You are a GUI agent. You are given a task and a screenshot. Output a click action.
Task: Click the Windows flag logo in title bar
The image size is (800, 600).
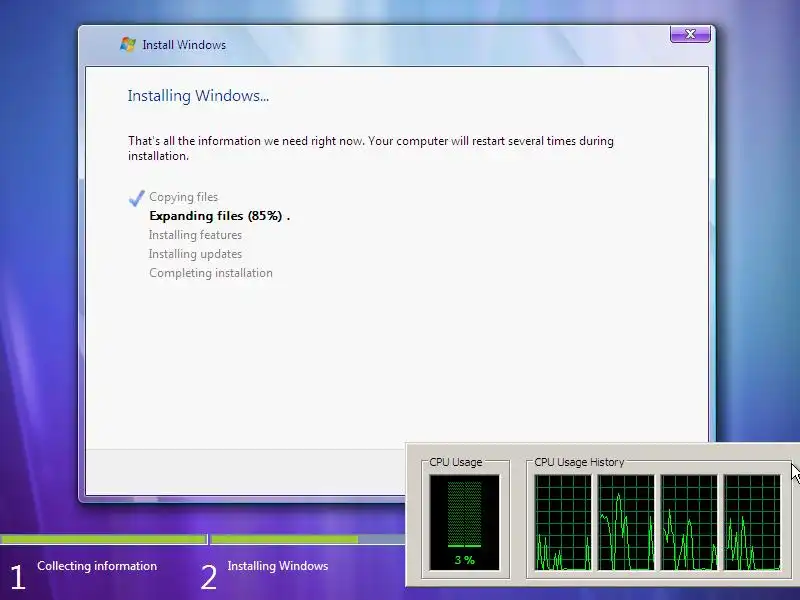pyautogui.click(x=128, y=44)
